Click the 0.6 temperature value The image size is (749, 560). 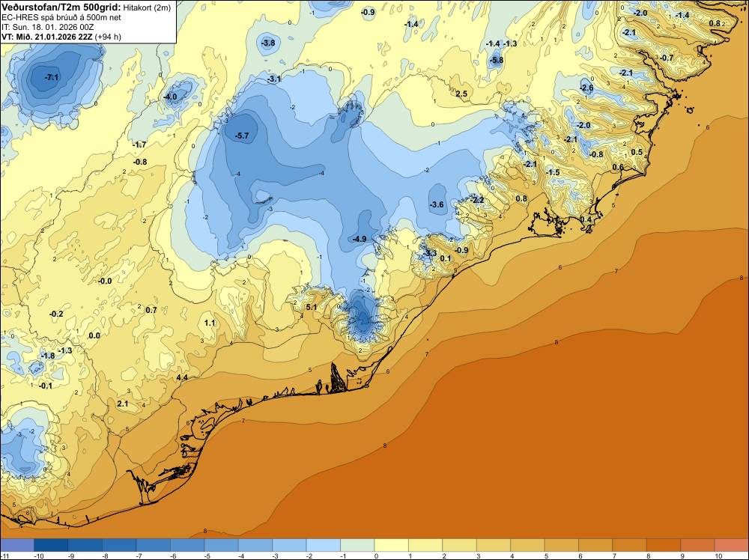(x=618, y=167)
